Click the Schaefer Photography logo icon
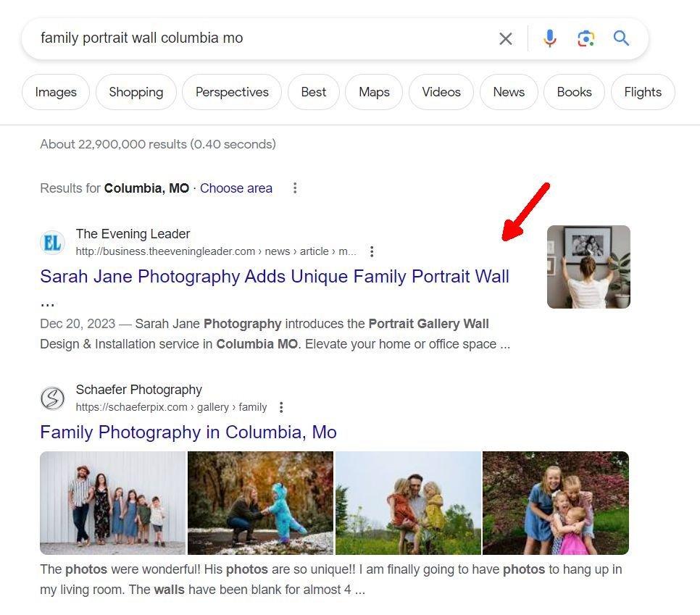The width and height of the screenshot is (700, 615). coord(53,398)
